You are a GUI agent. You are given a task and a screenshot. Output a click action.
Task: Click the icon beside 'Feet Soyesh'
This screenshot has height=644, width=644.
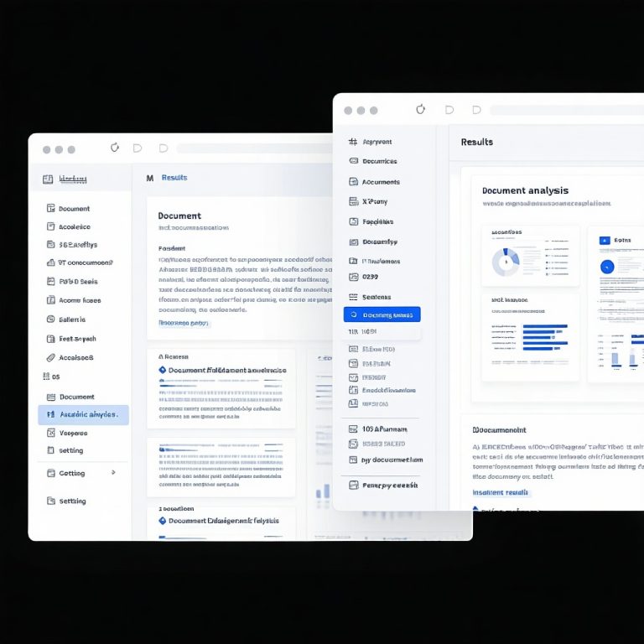(x=50, y=339)
